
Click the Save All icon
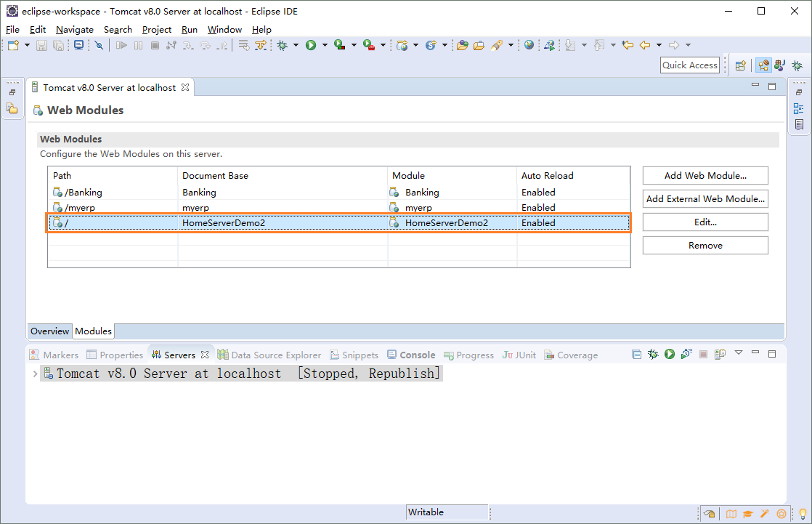click(59, 45)
